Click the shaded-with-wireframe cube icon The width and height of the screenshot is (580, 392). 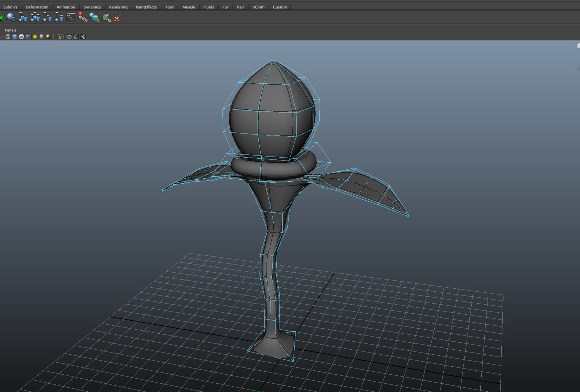tap(21, 37)
